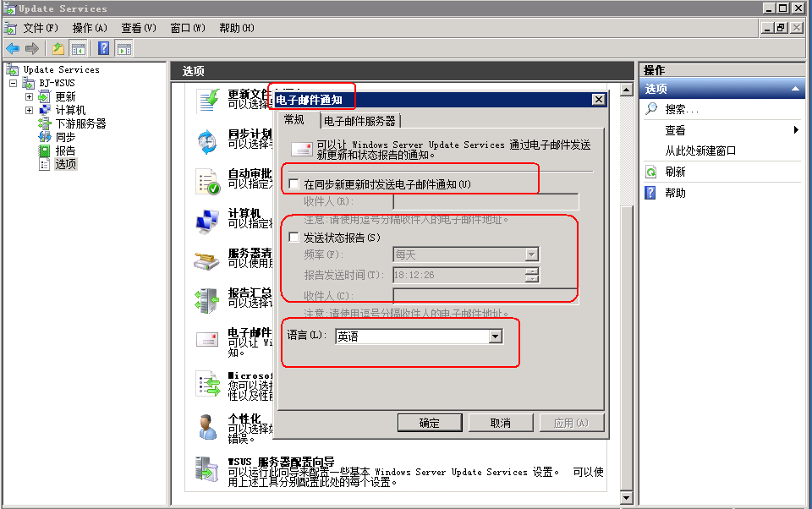Image resolution: width=812 pixels, height=509 pixels.
Task: Click the blue help question mark toolbar icon
Action: 103,49
